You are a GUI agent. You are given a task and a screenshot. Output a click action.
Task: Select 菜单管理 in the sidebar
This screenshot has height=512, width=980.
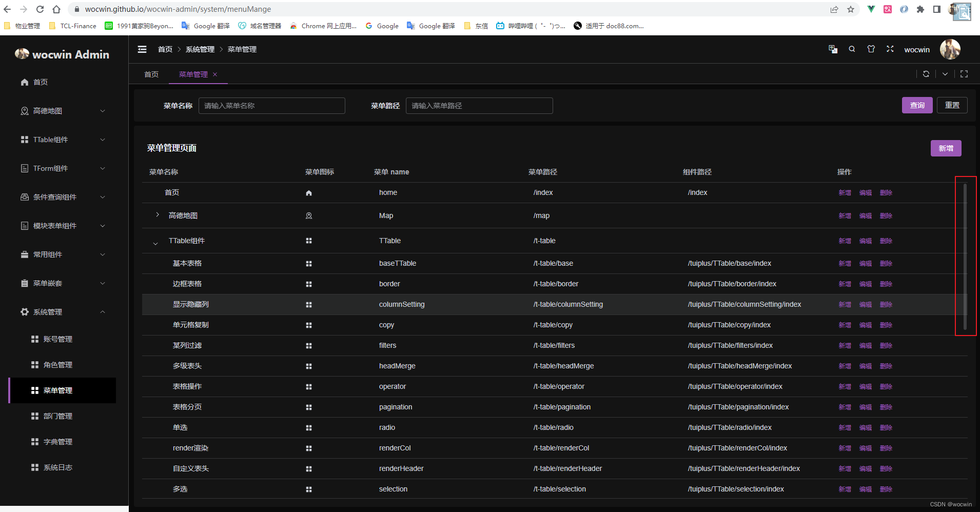(62, 390)
